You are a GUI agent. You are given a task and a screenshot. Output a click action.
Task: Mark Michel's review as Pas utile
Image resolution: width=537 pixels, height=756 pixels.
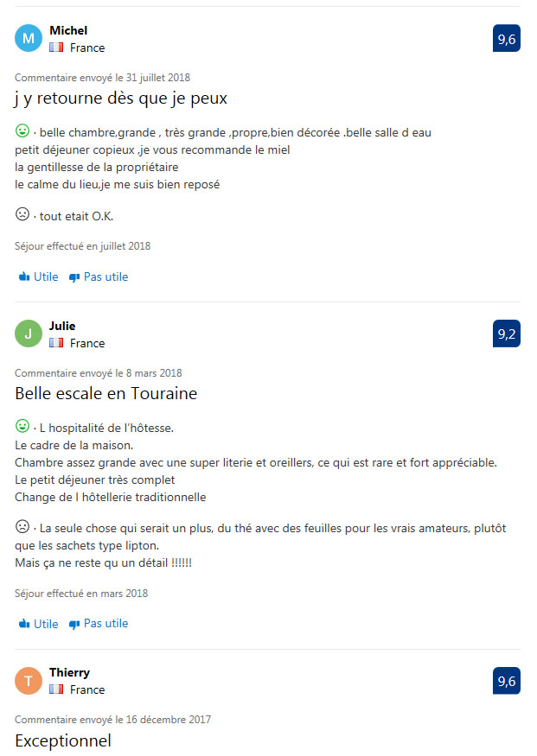(x=98, y=277)
